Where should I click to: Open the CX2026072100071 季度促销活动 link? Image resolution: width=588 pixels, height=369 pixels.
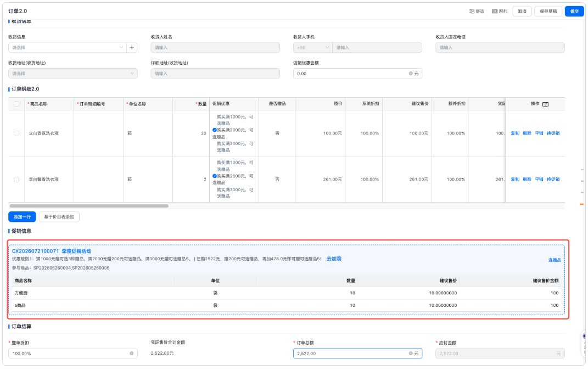[52, 251]
